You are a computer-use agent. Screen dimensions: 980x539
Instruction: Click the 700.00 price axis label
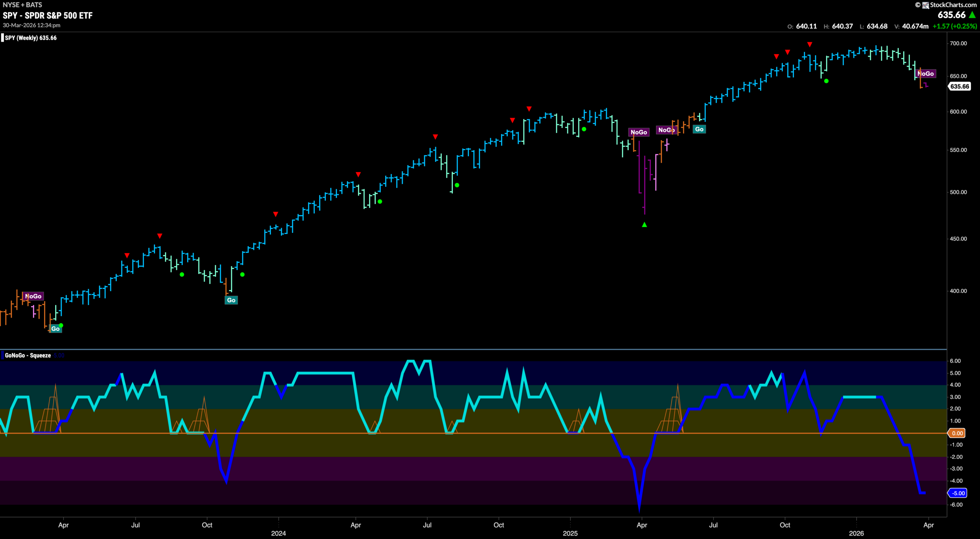958,43
